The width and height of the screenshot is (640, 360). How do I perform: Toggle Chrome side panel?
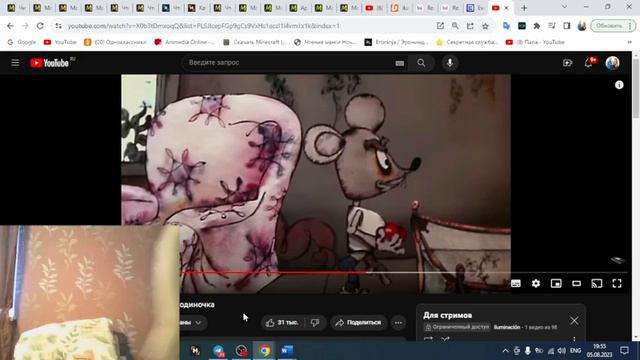567,26
